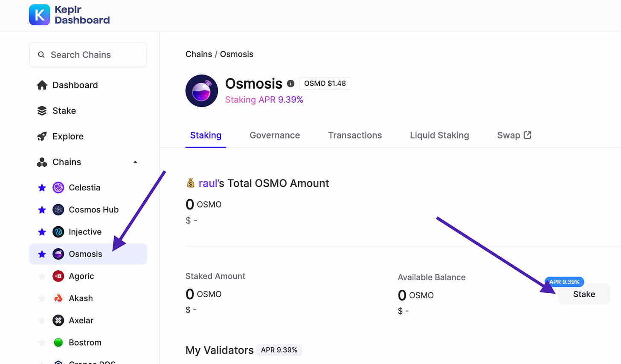
Task: Select Axelar chain label
Action: (81, 321)
